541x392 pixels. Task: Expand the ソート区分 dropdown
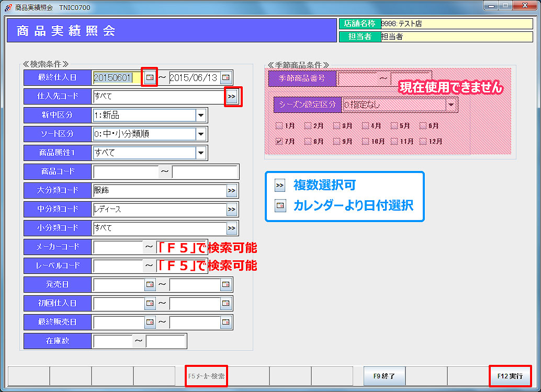coord(200,134)
